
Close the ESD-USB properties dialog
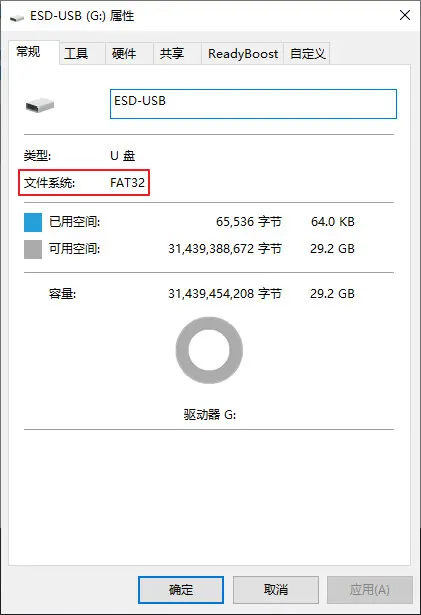pyautogui.click(x=405, y=15)
